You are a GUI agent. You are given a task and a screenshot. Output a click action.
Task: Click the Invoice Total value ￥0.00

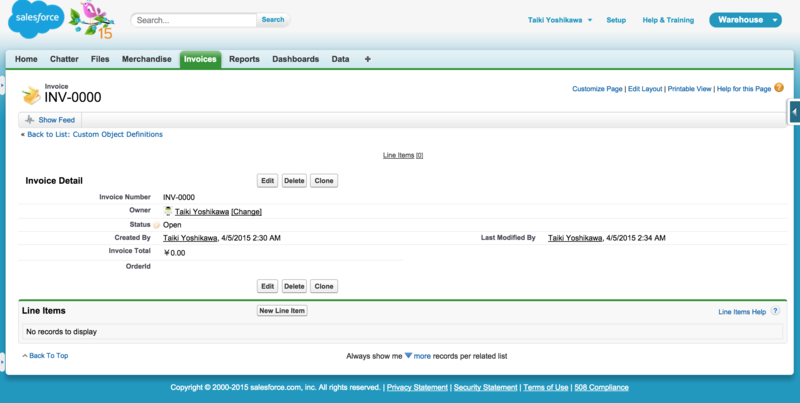(x=174, y=253)
